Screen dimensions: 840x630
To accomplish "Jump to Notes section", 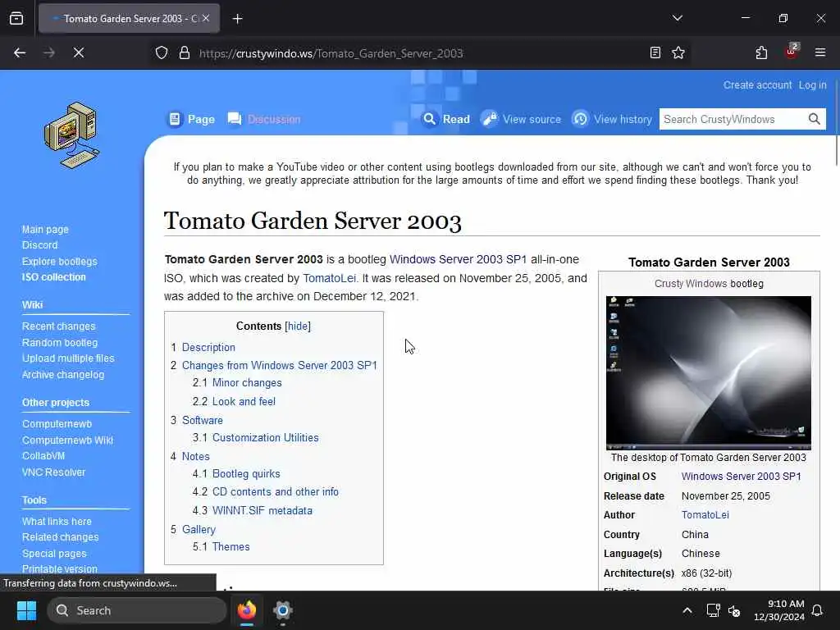I will pos(195,456).
